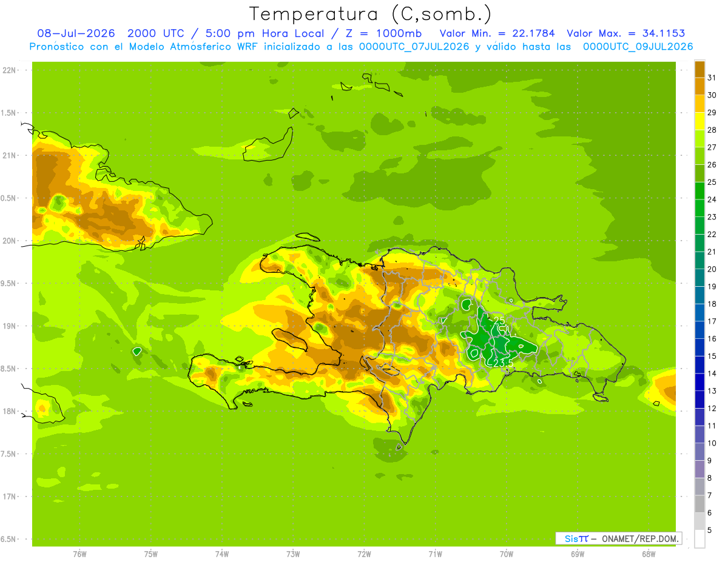Viewport: 728px width, 562px height.
Task: Click the '75W' longitude axis label
Action: point(150,554)
